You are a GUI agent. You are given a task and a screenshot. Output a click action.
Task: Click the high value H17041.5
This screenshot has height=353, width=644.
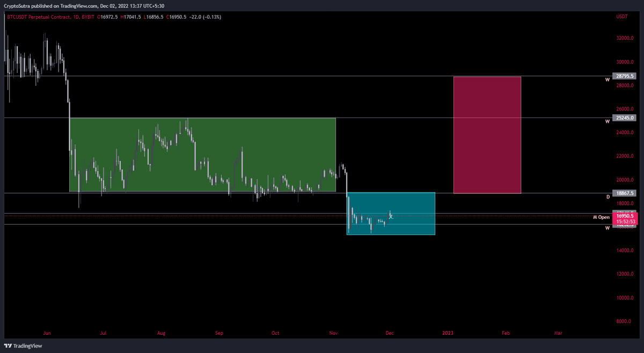(131, 17)
